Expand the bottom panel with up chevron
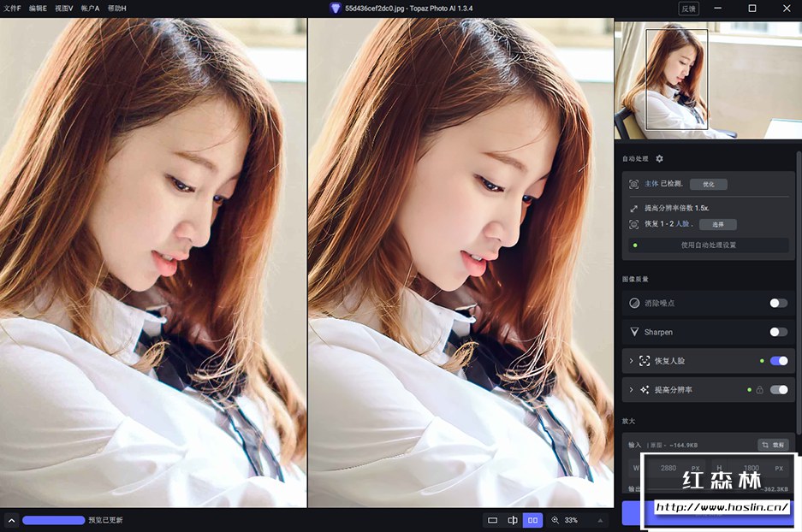802x532 pixels. 11,520
